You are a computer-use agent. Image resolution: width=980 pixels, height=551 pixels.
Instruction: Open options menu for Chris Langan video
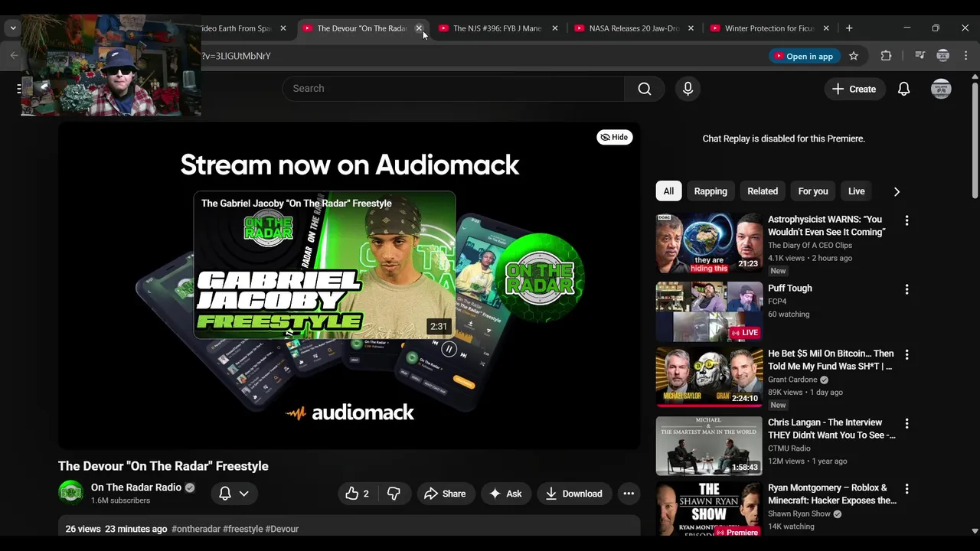click(906, 423)
